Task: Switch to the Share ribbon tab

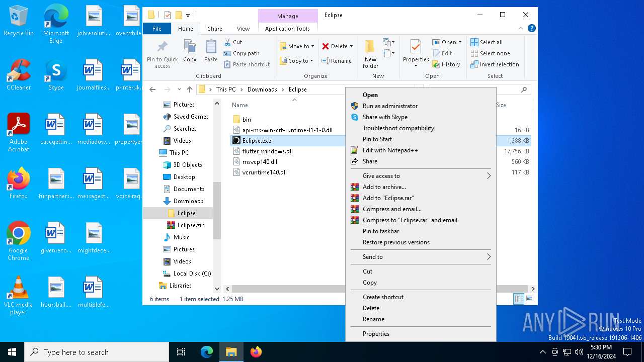Action: (215, 29)
